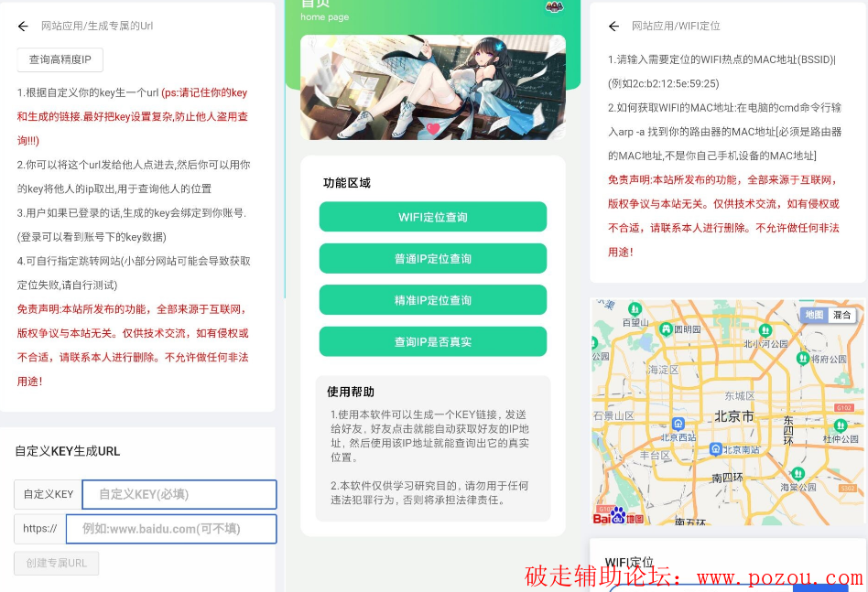The height and width of the screenshot is (592, 868).
Task: Open WIFI定位查询 function
Action: (432, 217)
